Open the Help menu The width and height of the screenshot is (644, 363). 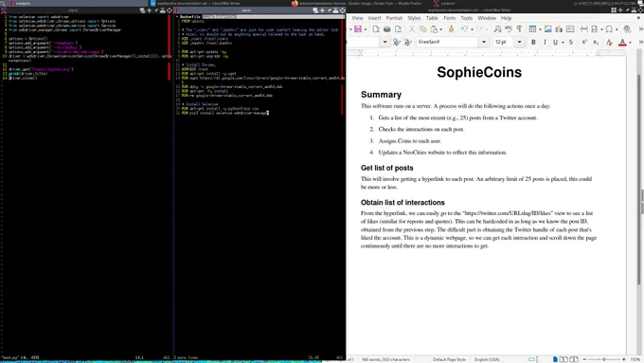pos(506,18)
